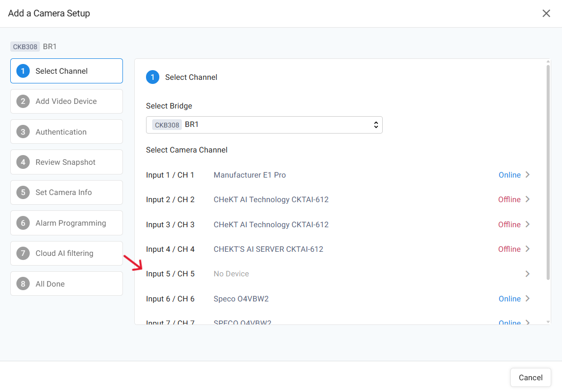Viewport: 562px width, 392px height.
Task: Open Input 5 / CH 5 No Device chevron
Action: pyautogui.click(x=528, y=274)
